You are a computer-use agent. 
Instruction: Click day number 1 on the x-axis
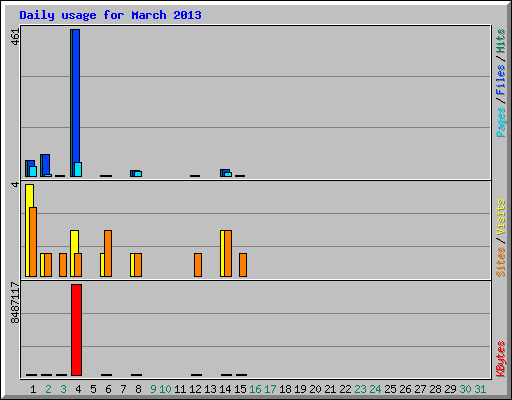click(x=33, y=389)
